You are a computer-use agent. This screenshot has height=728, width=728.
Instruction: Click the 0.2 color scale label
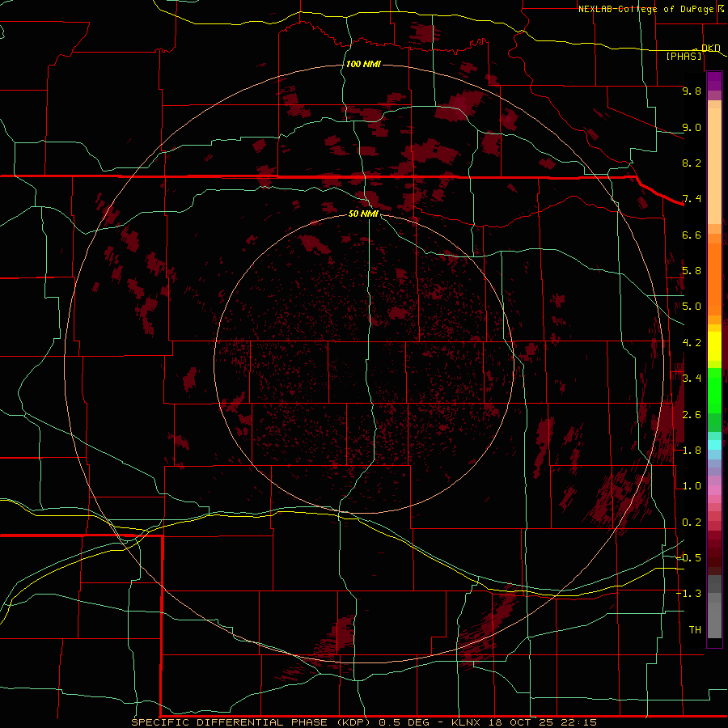point(692,523)
